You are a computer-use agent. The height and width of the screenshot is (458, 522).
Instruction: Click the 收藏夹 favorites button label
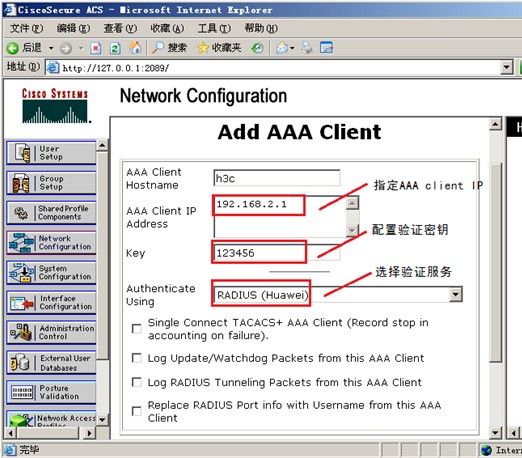tap(226, 48)
